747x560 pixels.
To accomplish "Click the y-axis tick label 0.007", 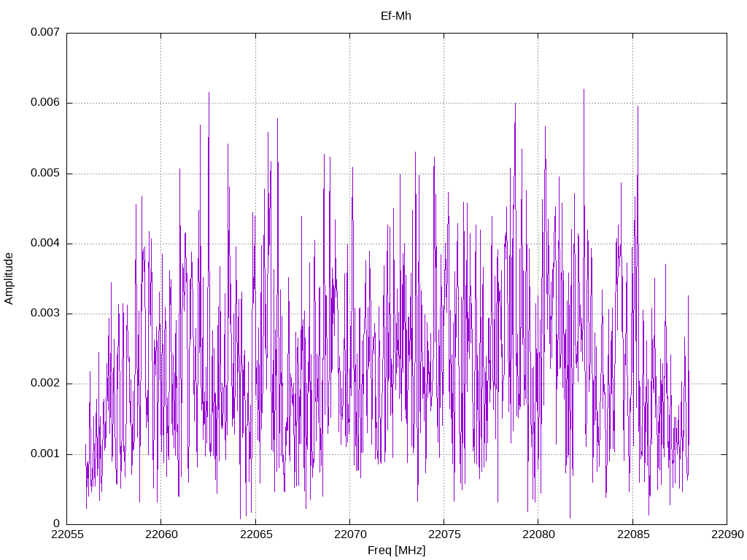I will 45,32.
